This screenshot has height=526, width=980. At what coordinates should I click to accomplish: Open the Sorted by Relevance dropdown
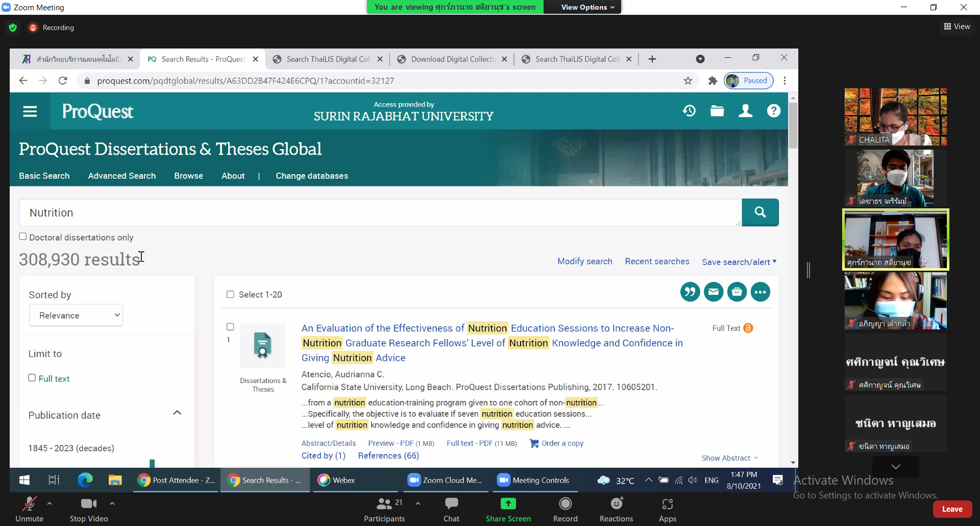[x=76, y=316]
